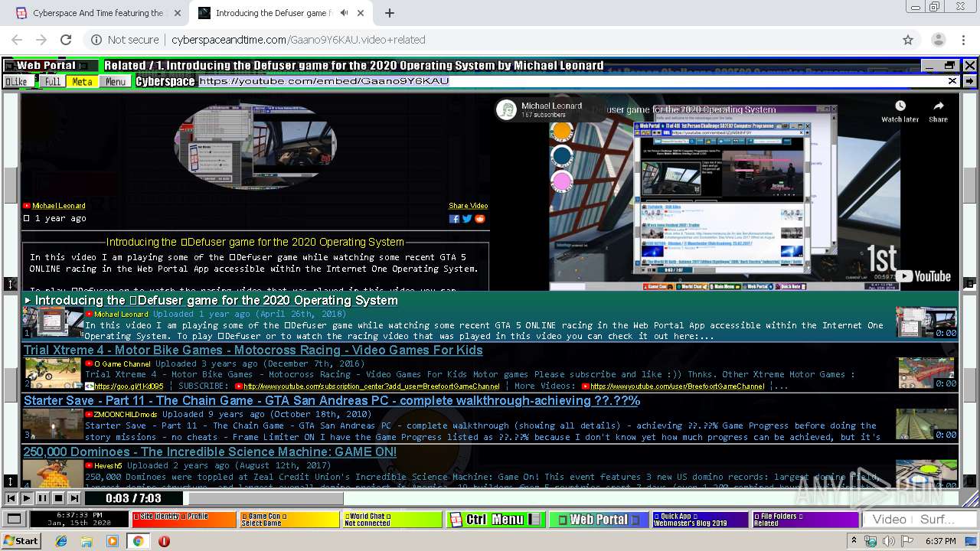Play the video in the media bar
The height and width of the screenshot is (551, 980).
(27, 498)
